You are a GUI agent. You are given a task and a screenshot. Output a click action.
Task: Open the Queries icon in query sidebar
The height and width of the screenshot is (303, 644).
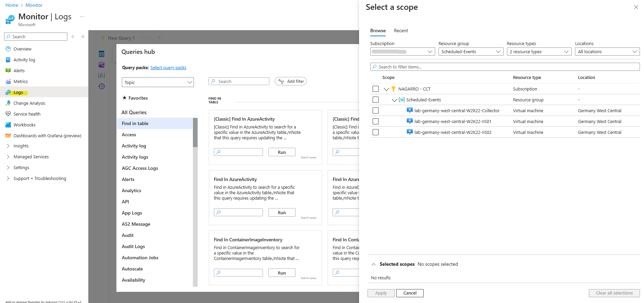[102, 65]
